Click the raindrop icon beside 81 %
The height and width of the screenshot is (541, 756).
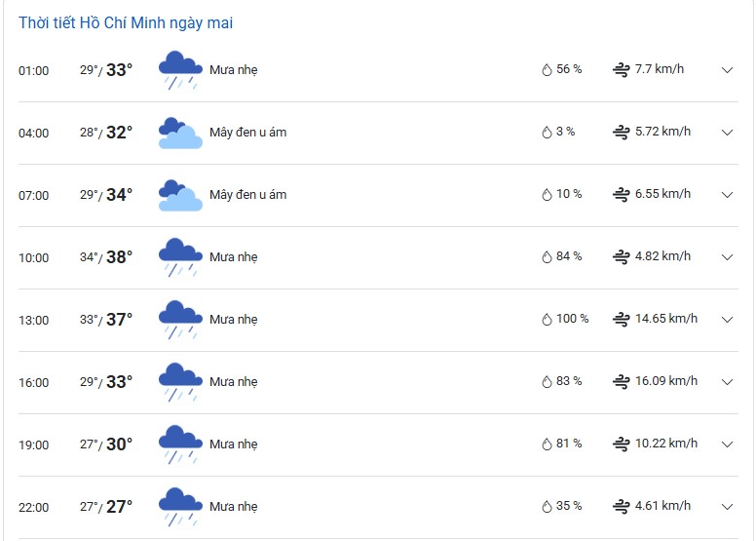tap(547, 444)
